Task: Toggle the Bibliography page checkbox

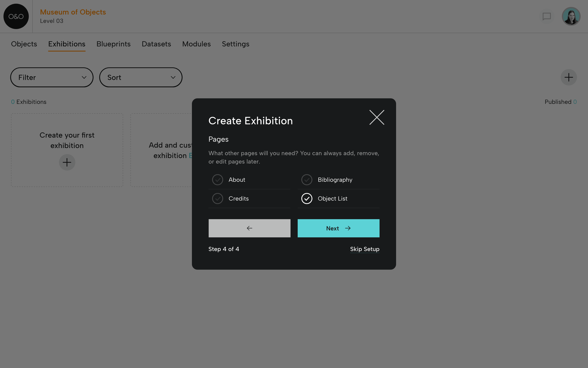Action: [x=307, y=180]
